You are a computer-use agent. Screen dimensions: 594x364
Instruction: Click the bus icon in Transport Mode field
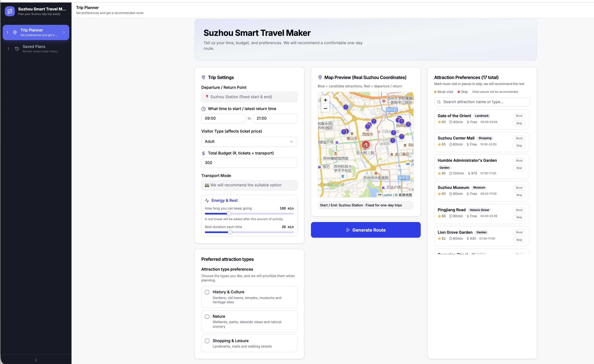coord(207,185)
